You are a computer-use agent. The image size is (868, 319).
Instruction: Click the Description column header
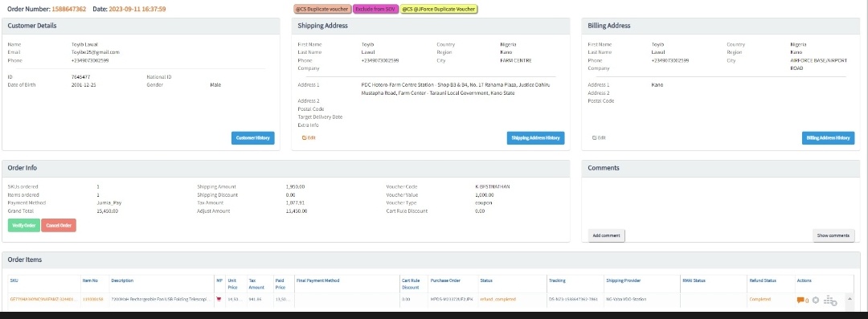tap(122, 280)
